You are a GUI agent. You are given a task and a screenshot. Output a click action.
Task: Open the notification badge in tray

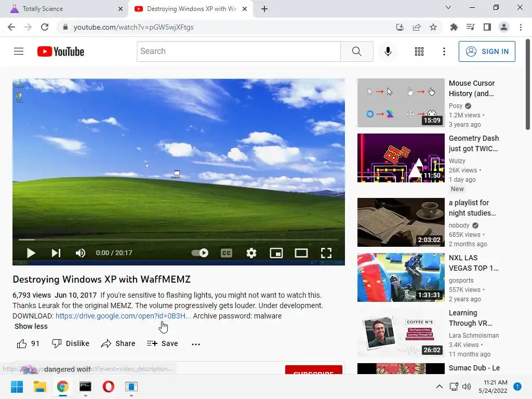[517, 387]
